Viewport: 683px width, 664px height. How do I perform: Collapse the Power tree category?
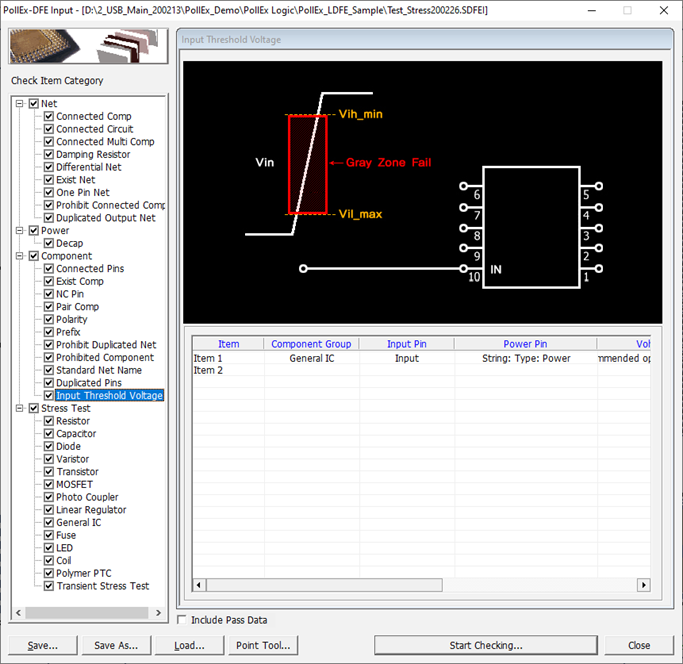pos(21,231)
